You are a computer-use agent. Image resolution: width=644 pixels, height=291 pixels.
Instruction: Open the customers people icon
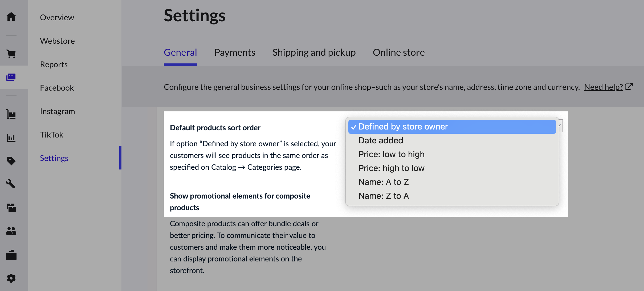coord(11,231)
